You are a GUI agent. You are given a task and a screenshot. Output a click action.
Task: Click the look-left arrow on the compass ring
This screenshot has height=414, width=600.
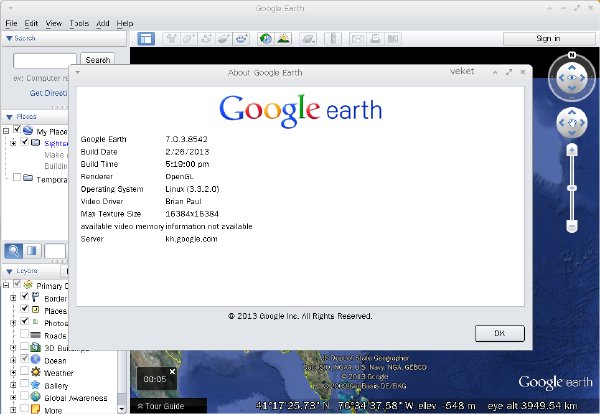[x=561, y=78]
